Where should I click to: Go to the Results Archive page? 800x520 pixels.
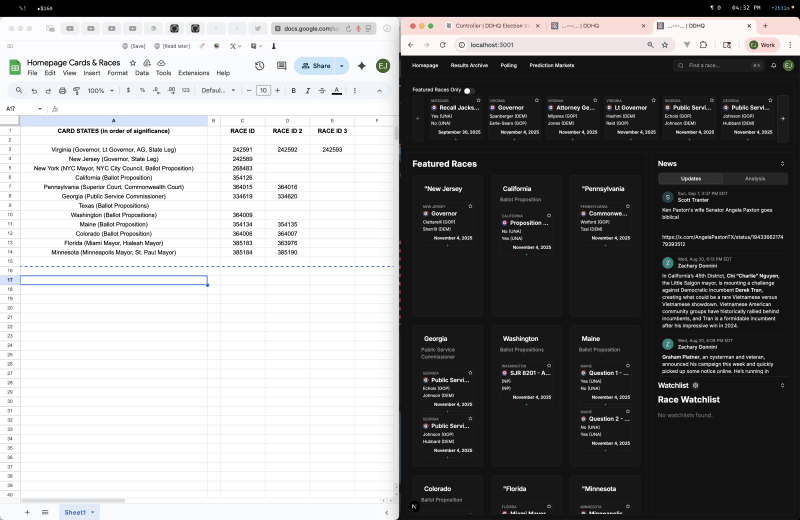[x=469, y=65]
